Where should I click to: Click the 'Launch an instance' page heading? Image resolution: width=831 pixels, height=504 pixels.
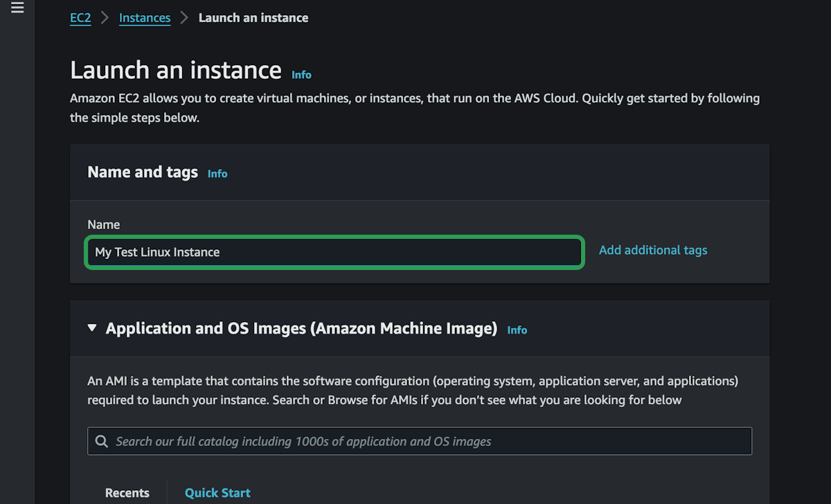176,70
